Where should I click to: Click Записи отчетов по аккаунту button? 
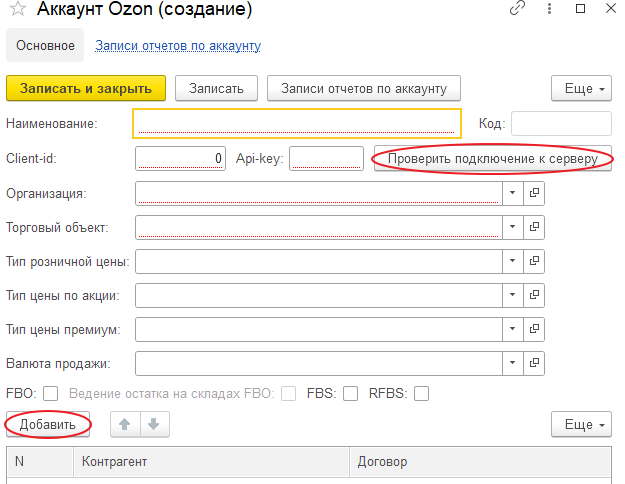pyautogui.click(x=364, y=89)
